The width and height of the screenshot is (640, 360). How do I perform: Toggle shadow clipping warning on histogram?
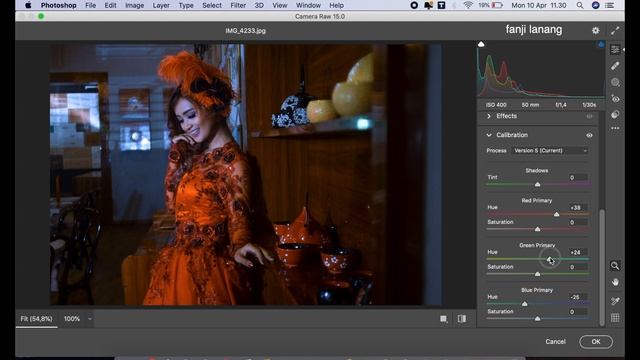point(481,44)
